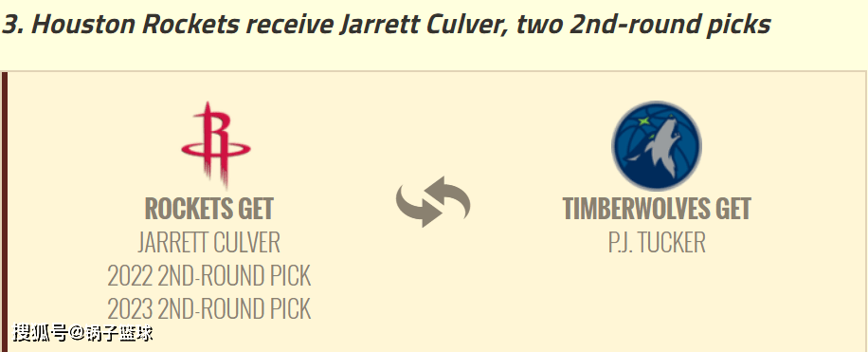Click the JARRETT CULVER player name
The width and height of the screenshot is (868, 352).
coord(209,243)
